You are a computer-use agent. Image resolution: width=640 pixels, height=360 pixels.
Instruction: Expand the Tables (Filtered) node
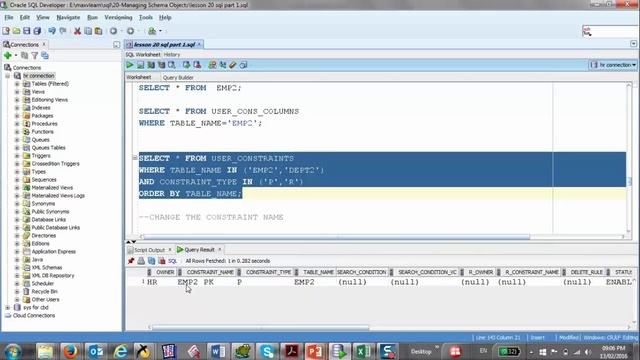pos(17,84)
